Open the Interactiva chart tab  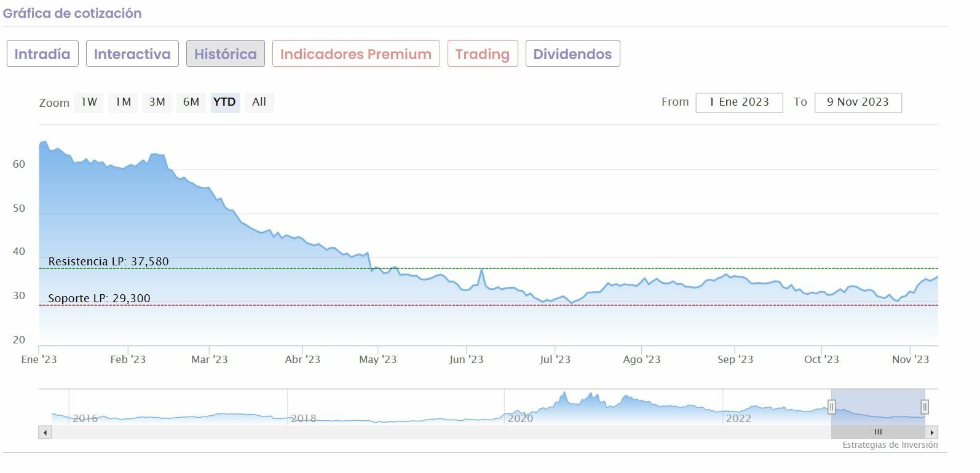132,54
